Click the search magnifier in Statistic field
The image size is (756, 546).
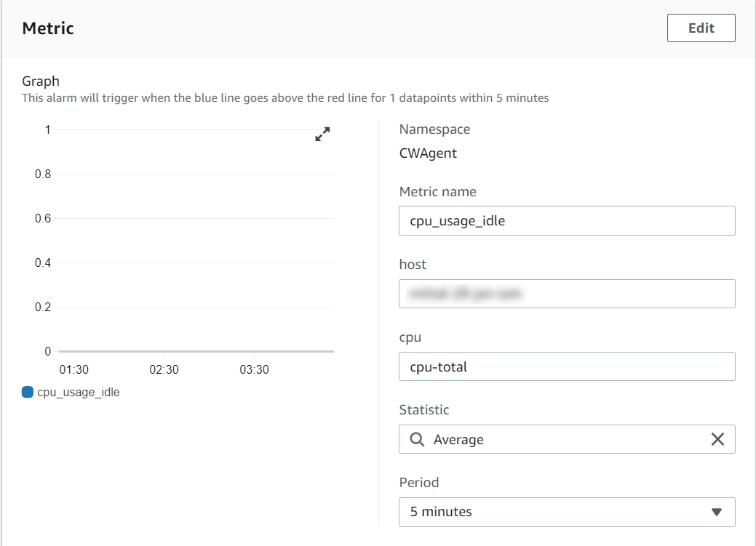(x=417, y=439)
